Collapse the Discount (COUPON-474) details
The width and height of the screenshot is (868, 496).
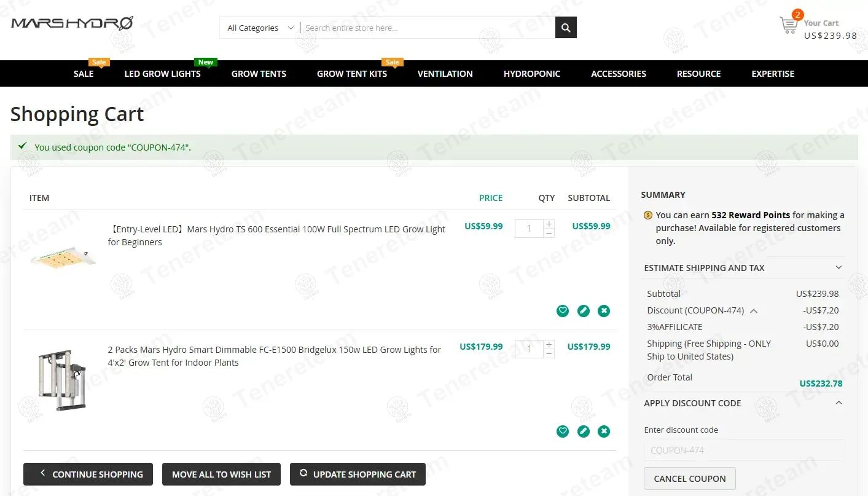[x=754, y=311]
